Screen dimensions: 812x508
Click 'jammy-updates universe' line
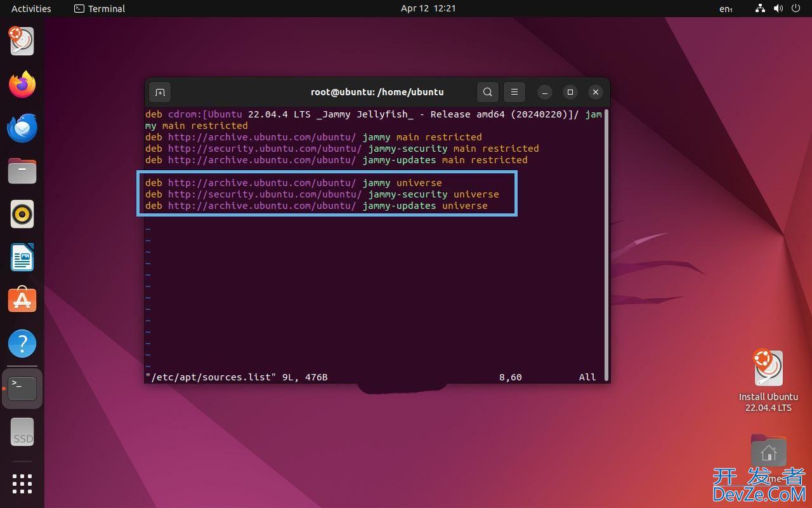coord(317,206)
